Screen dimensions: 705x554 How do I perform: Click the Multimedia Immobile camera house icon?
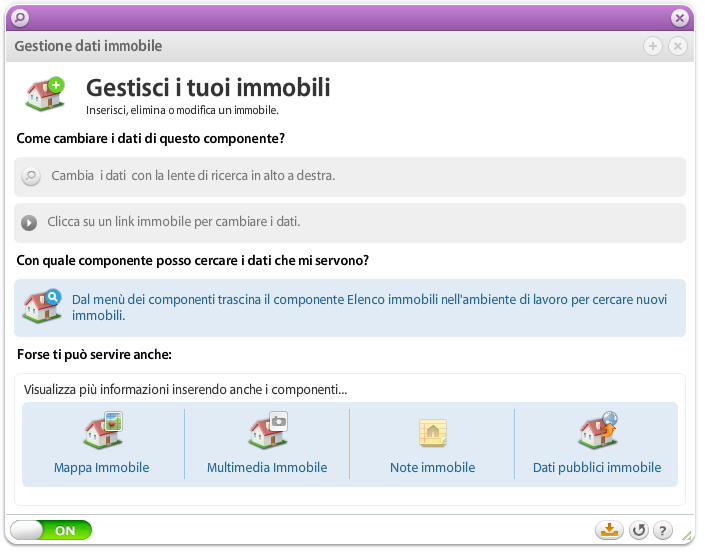pyautogui.click(x=268, y=430)
